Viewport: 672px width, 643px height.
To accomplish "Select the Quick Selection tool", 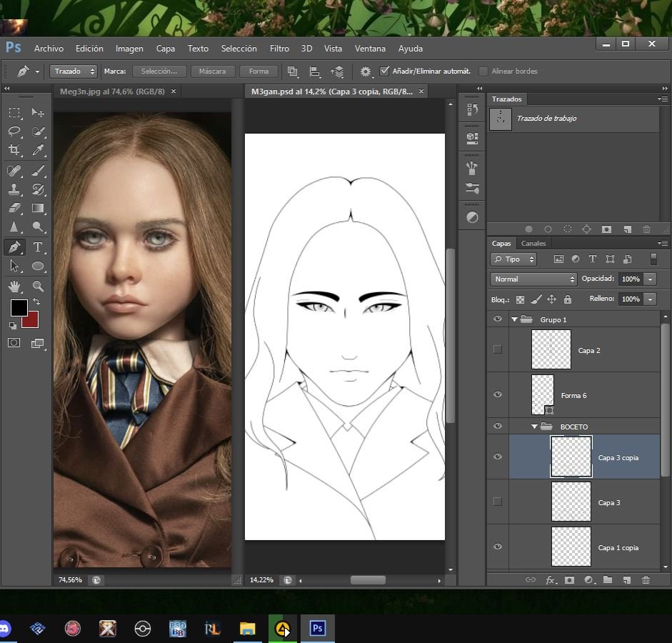I will [x=38, y=131].
